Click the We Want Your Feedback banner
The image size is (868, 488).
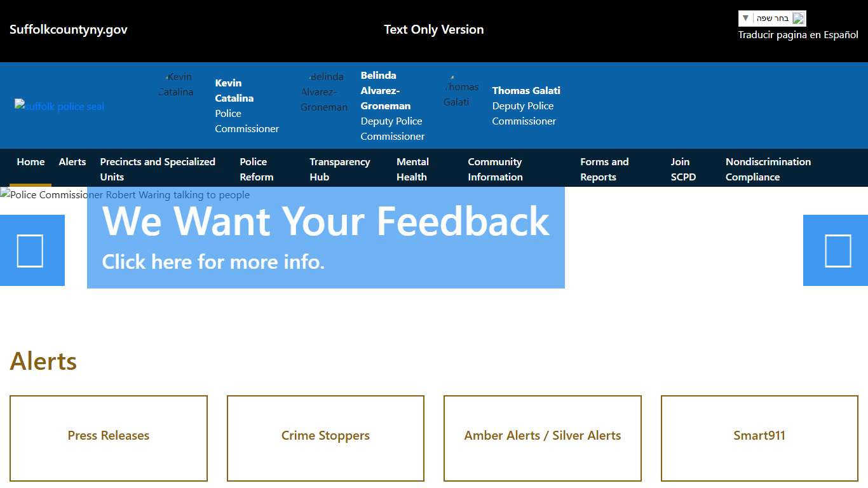pos(325,238)
